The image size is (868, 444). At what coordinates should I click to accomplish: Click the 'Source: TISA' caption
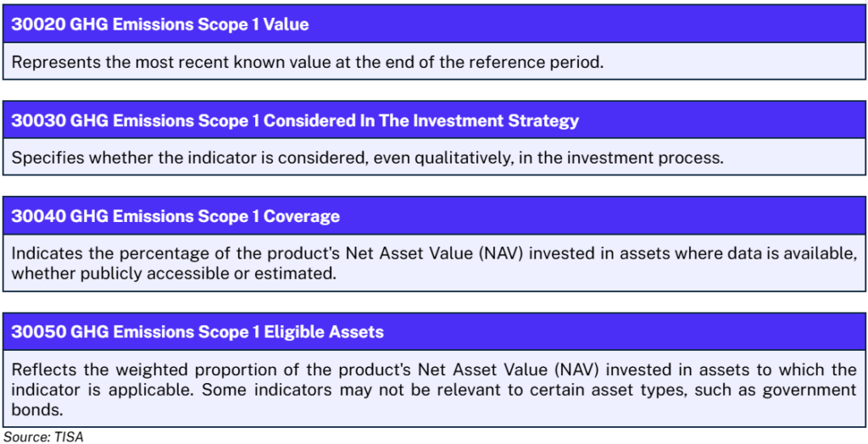click(43, 436)
